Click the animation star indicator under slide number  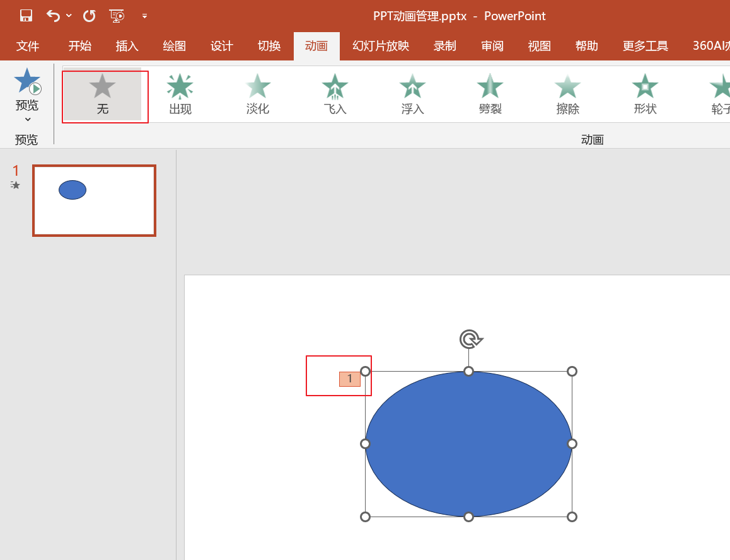(x=15, y=185)
